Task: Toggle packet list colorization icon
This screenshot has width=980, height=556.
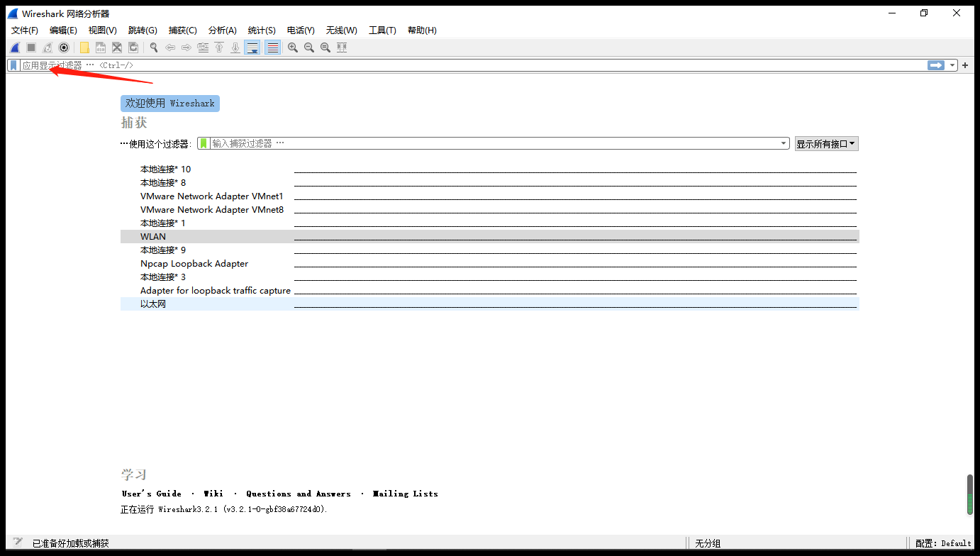Action: pos(272,48)
